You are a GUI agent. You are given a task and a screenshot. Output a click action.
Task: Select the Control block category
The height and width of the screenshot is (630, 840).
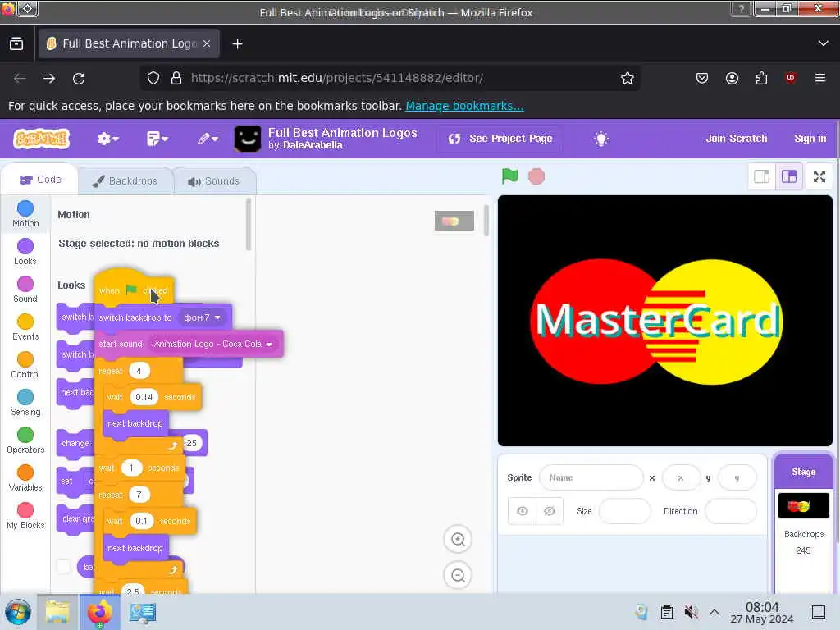[x=25, y=365]
